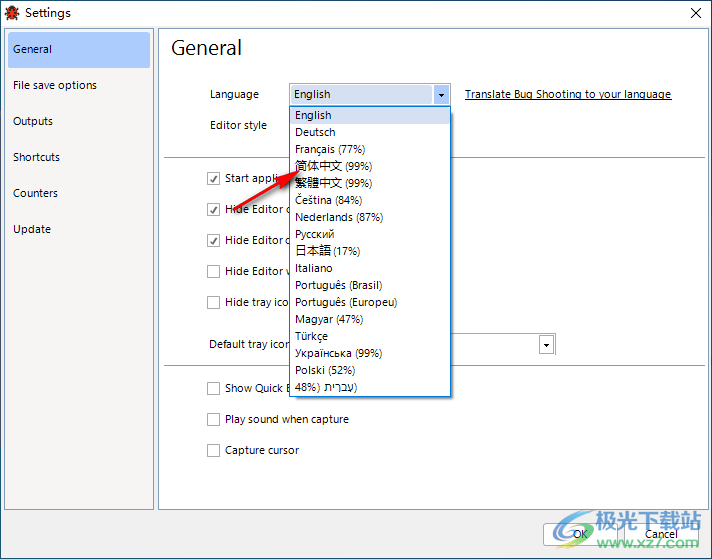Choose Italiano in the language list
The height and width of the screenshot is (559, 712).
pyautogui.click(x=370, y=268)
